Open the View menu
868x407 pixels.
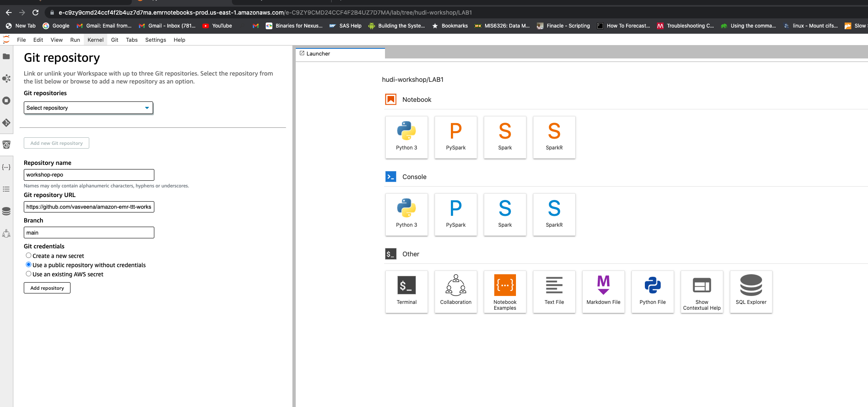click(x=56, y=40)
